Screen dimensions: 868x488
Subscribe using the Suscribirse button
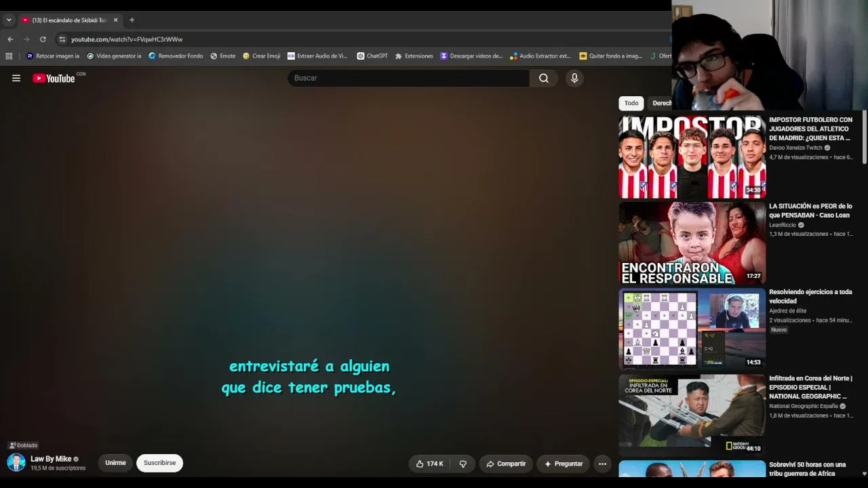pos(159,463)
